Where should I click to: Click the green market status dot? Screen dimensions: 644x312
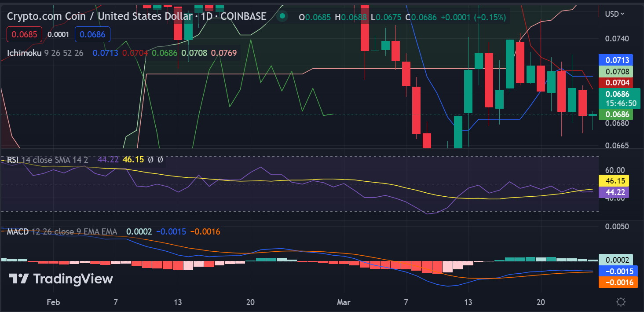[282, 17]
